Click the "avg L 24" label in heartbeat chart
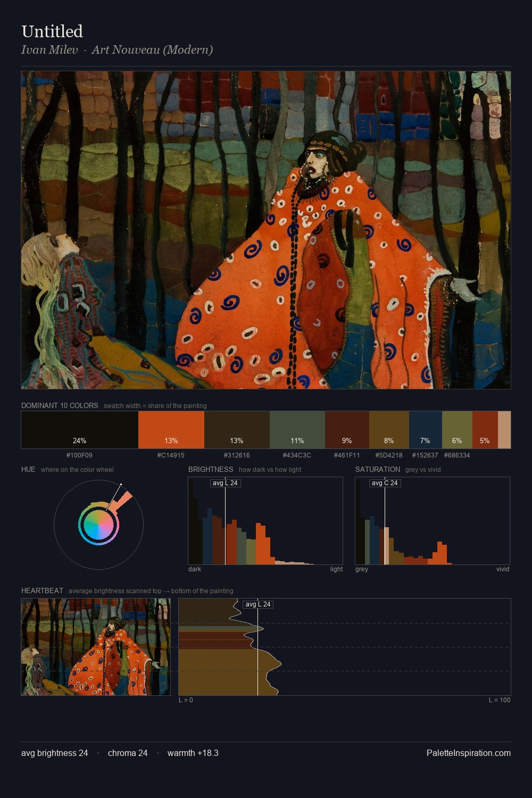This screenshot has height=798, width=532. coord(258,604)
